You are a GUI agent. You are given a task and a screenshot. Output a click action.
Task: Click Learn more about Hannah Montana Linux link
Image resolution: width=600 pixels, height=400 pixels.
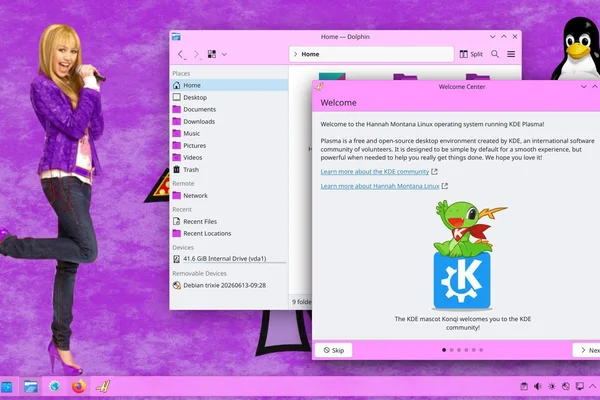380,186
